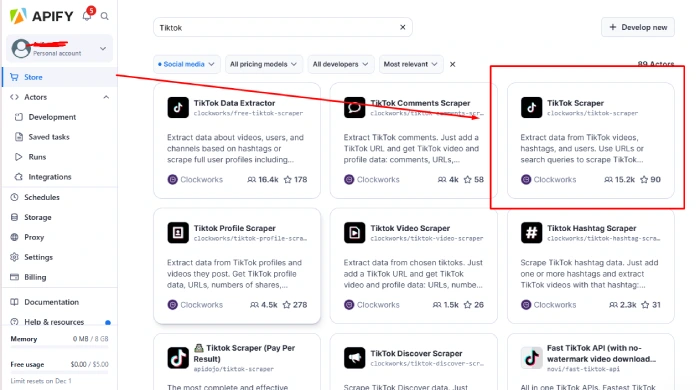This screenshot has height=390, width=700.
Task: Reset filters with the X button
Action: click(452, 64)
